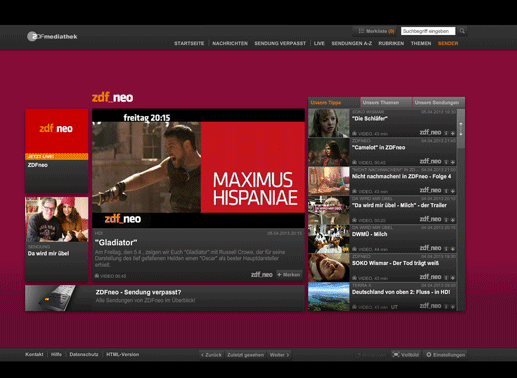
Task: Click the Weiter forward button
Action: (x=279, y=355)
